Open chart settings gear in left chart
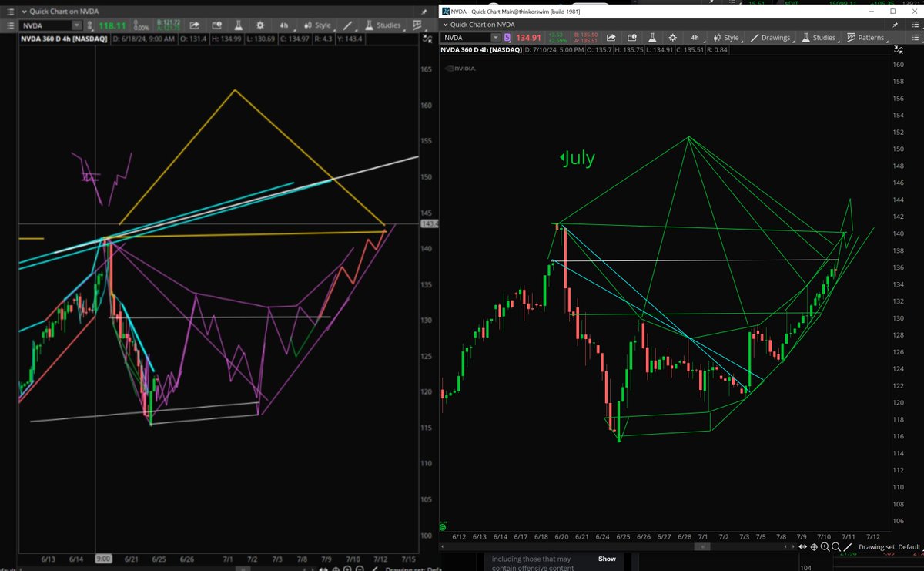The height and width of the screenshot is (571, 924). point(260,25)
